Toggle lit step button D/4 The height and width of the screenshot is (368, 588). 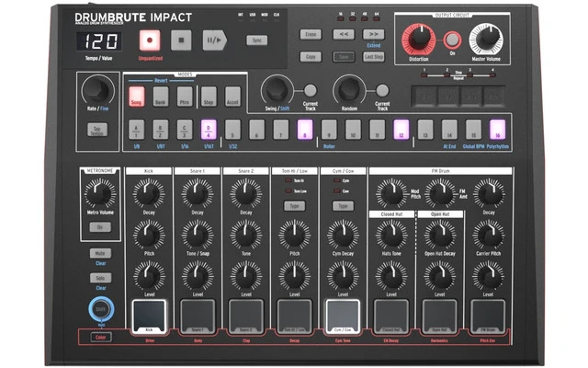[x=209, y=130]
